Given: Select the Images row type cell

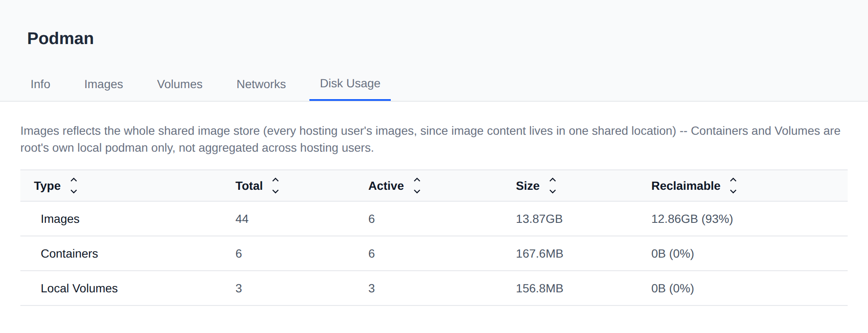Looking at the screenshot, I should click(60, 219).
